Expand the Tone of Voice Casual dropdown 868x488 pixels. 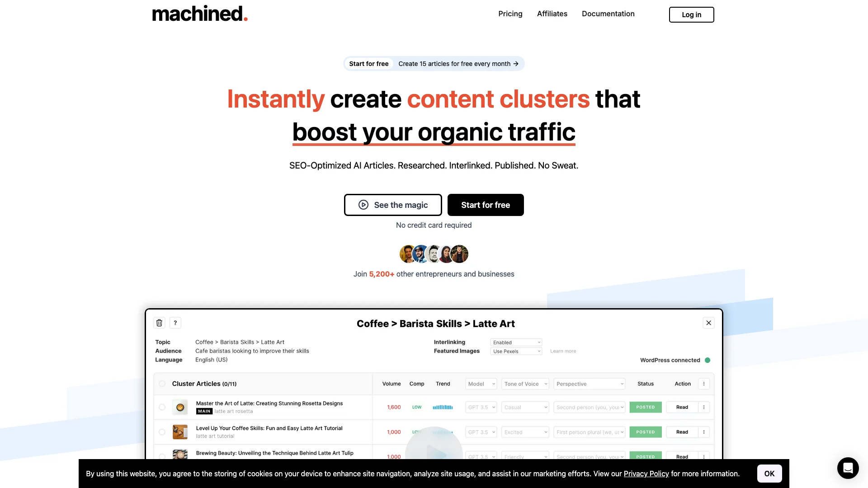(524, 407)
